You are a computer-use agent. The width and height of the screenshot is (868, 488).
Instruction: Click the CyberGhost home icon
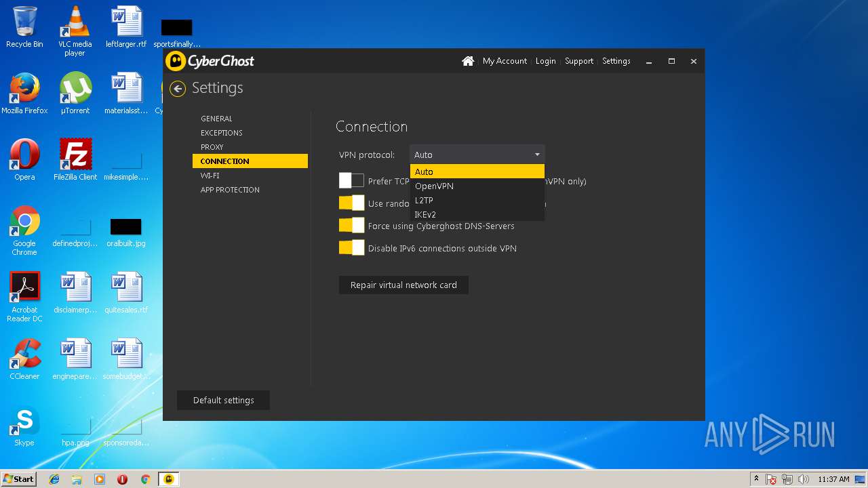coord(468,61)
